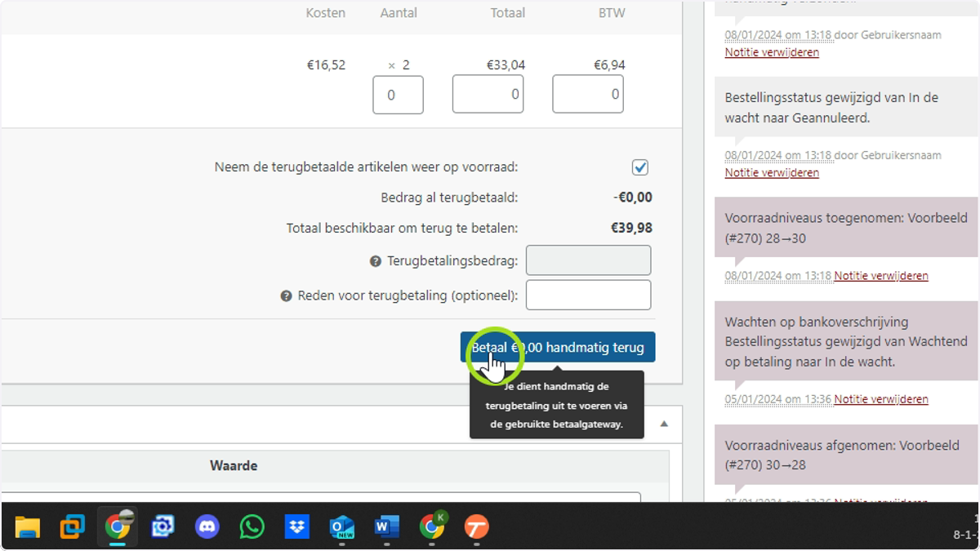Remove the Wachten op bankoverschrijving note
The image size is (980, 551).
[881, 399]
